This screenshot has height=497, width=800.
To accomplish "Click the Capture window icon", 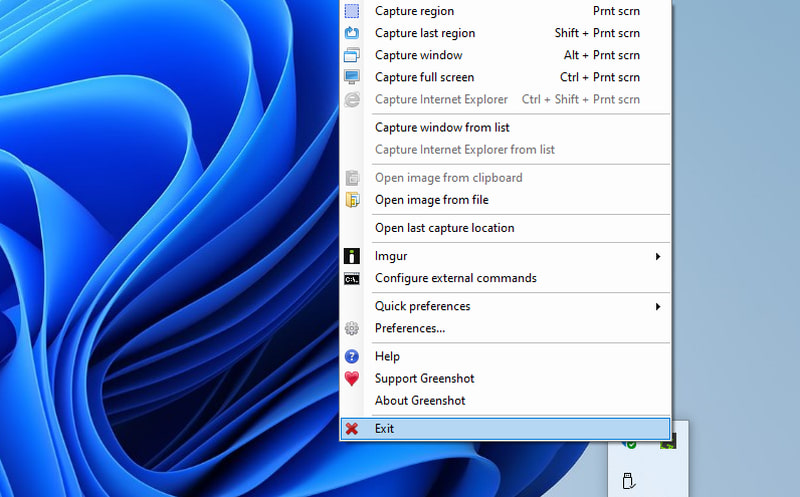I will point(352,55).
